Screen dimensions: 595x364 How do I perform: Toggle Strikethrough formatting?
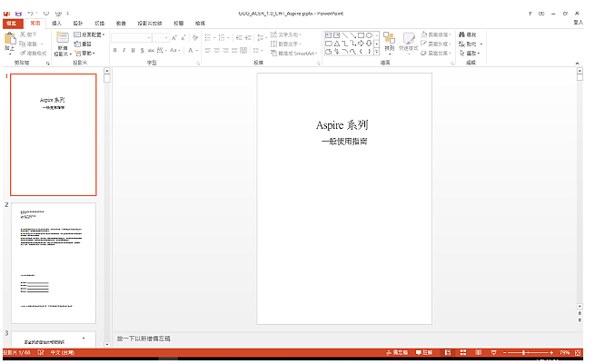click(x=151, y=50)
